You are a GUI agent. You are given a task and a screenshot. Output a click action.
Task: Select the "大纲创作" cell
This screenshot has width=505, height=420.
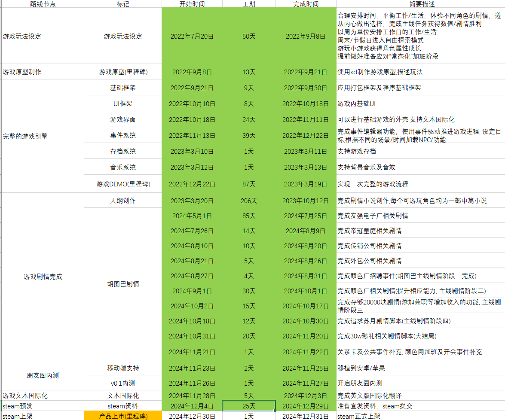tap(123, 201)
